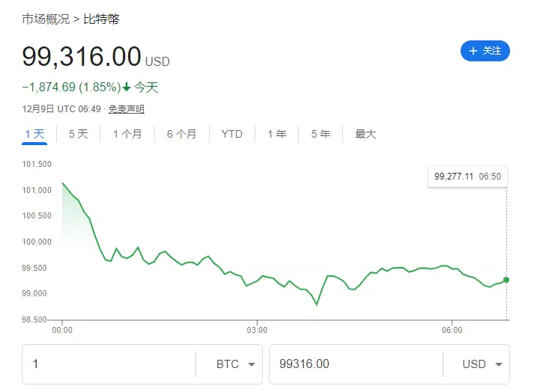Click the USD value field showing 99316.00
This screenshot has width=534, height=392.
pyautogui.click(x=355, y=364)
